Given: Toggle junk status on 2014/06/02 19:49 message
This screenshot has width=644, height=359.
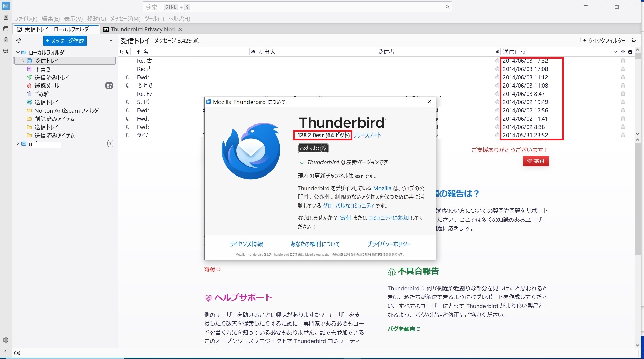Looking at the screenshot, I should pyautogui.click(x=497, y=102).
